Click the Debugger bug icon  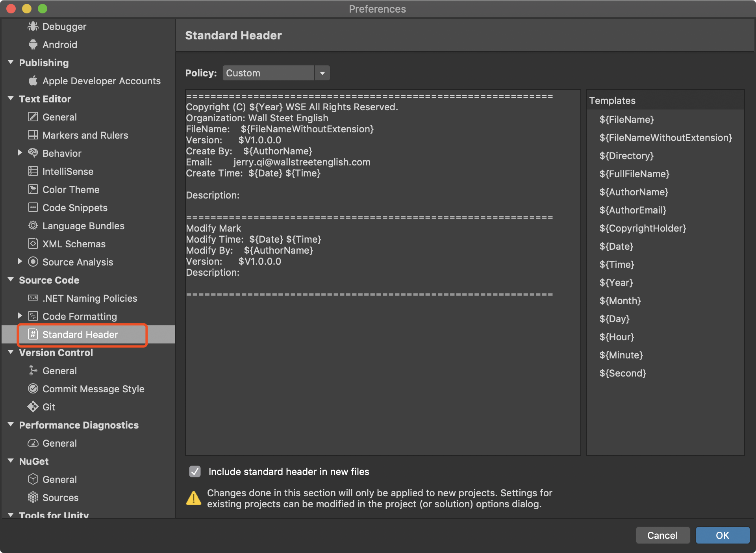coord(33,26)
